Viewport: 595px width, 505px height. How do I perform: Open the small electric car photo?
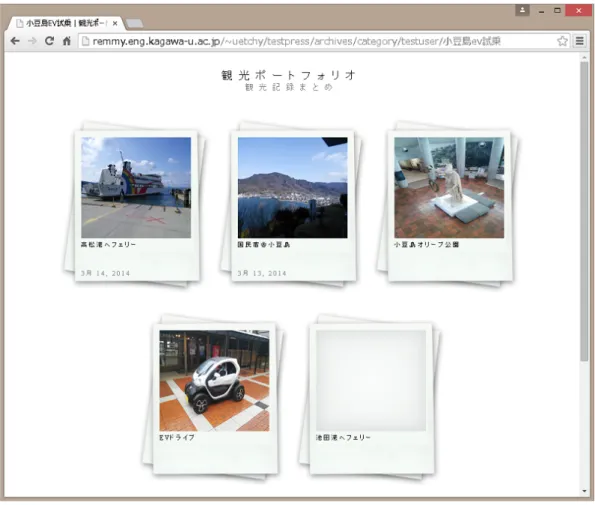point(214,381)
